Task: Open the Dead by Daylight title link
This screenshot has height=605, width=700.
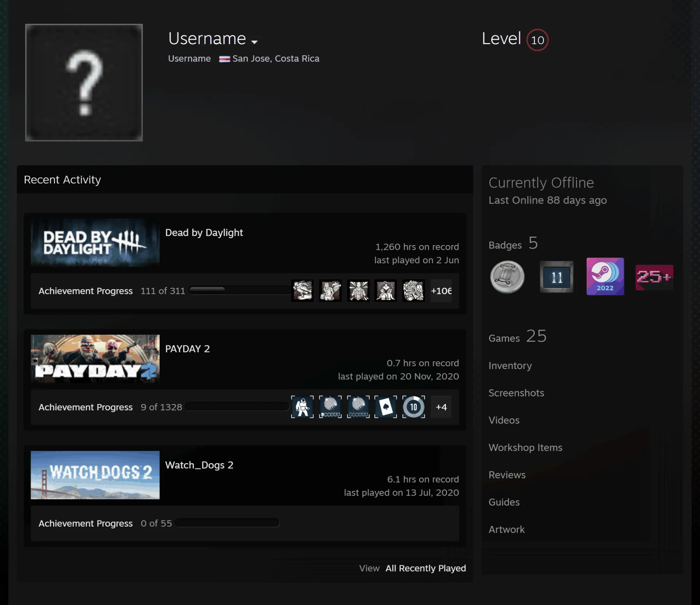Action: point(204,233)
